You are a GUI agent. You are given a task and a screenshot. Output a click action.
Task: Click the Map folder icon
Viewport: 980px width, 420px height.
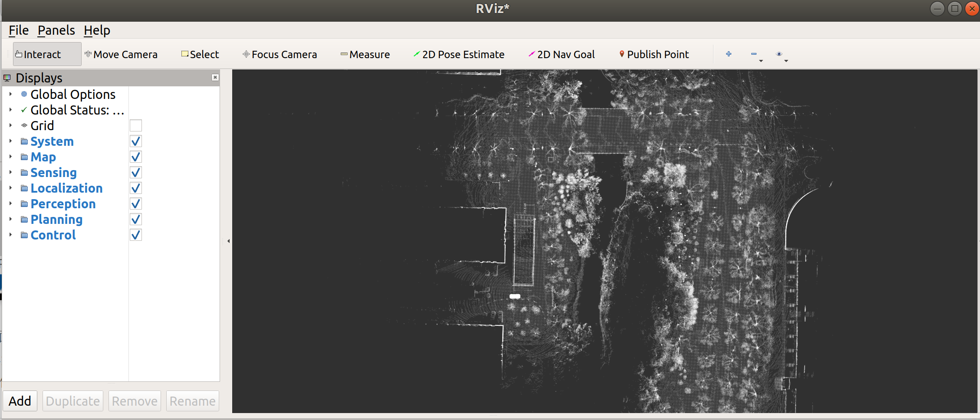tap(24, 157)
